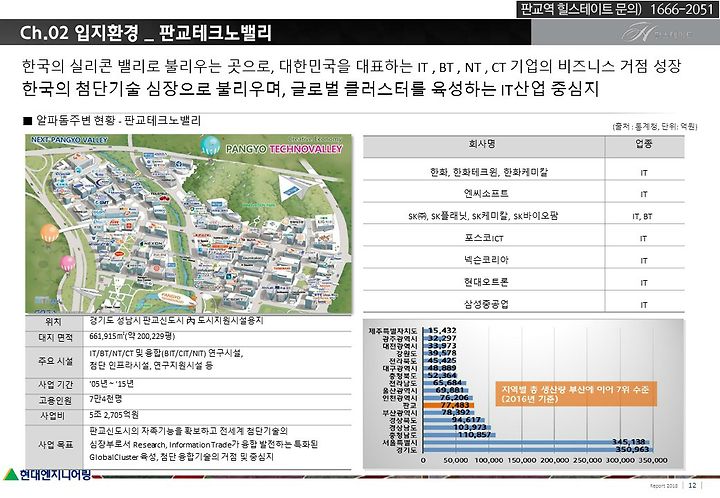Click the '78,392' 부산광역시 value
The image size is (720, 498).
pyautogui.click(x=456, y=412)
